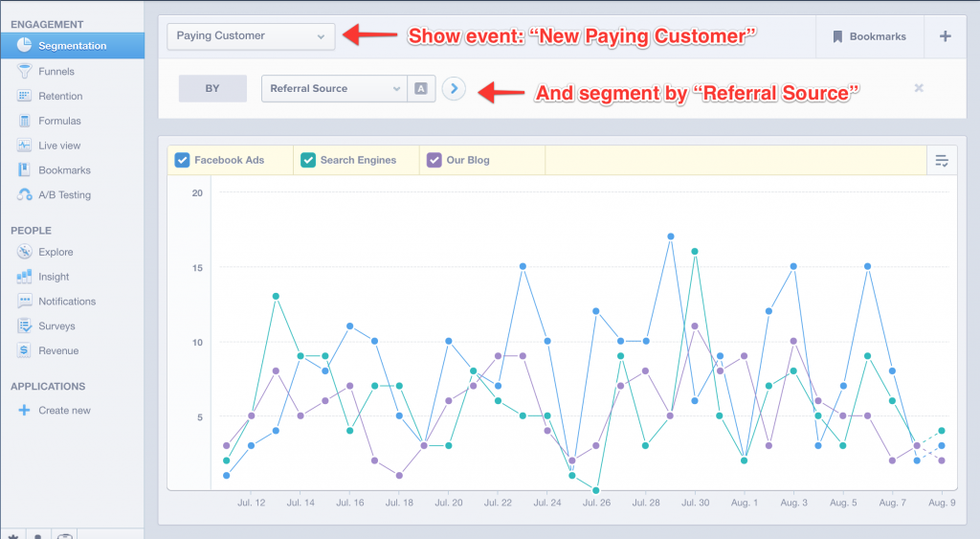Click the BY segment button
Viewport: 980px width, 539px height.
212,88
